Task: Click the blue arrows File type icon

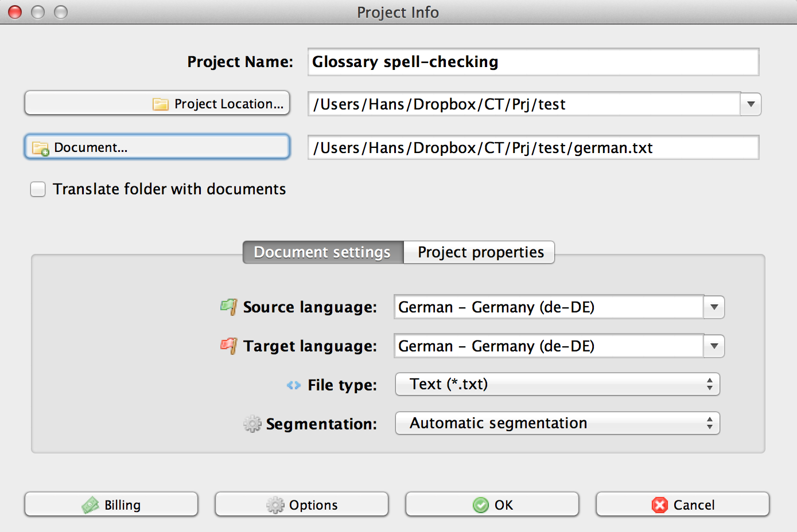Action: click(293, 385)
